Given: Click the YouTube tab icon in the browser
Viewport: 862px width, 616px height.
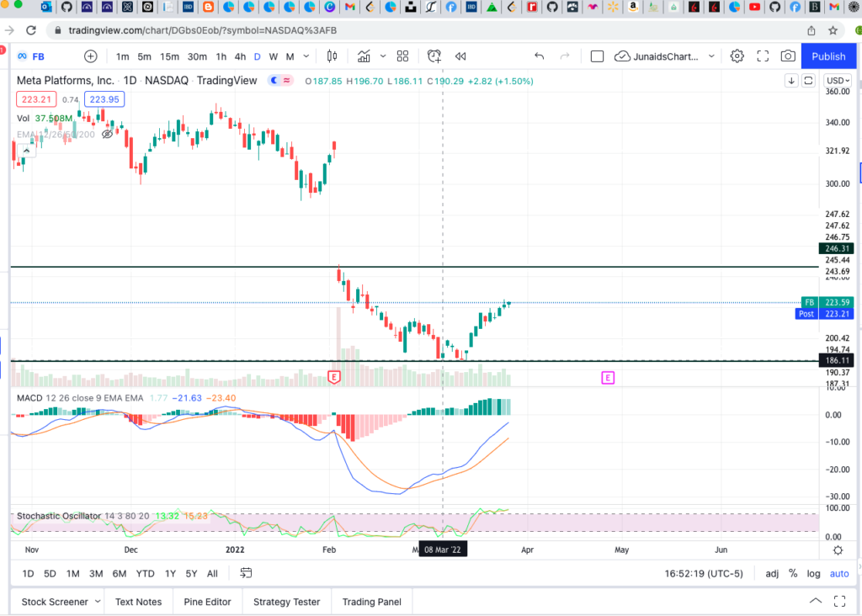Looking at the screenshot, I should point(755,7).
